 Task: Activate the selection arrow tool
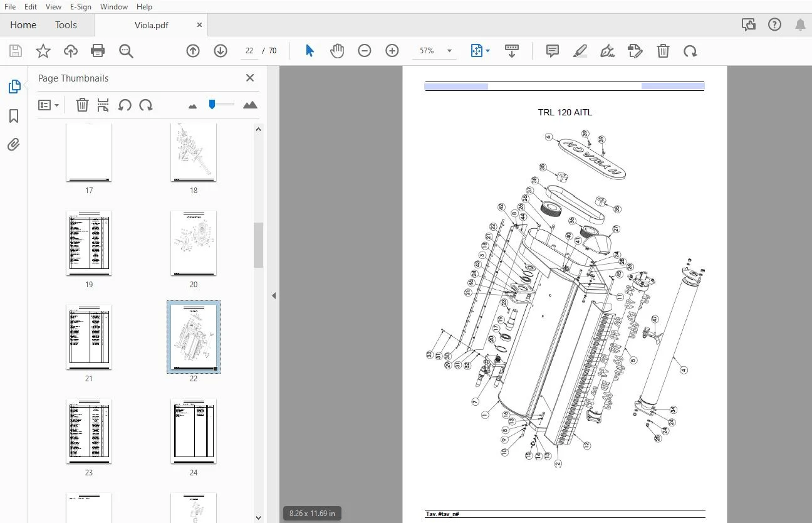310,51
